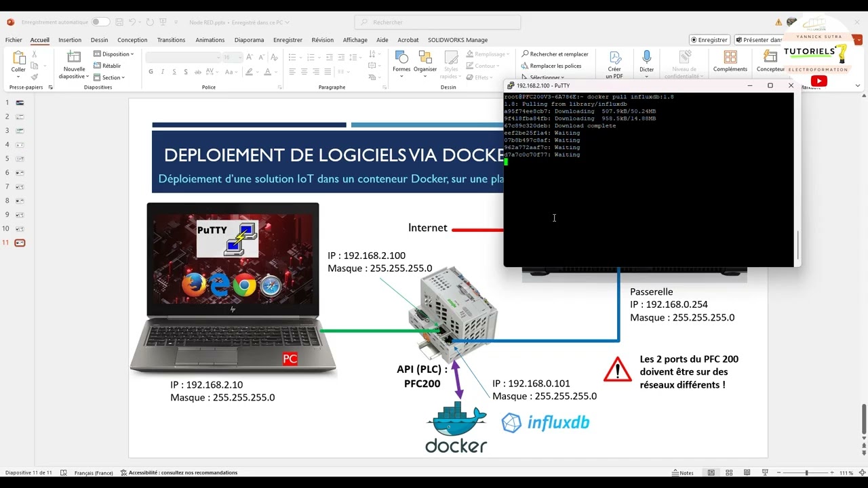Screen dimensions: 868x488
Task: Open the SOLIDWORKS Manage tab
Action: [458, 40]
